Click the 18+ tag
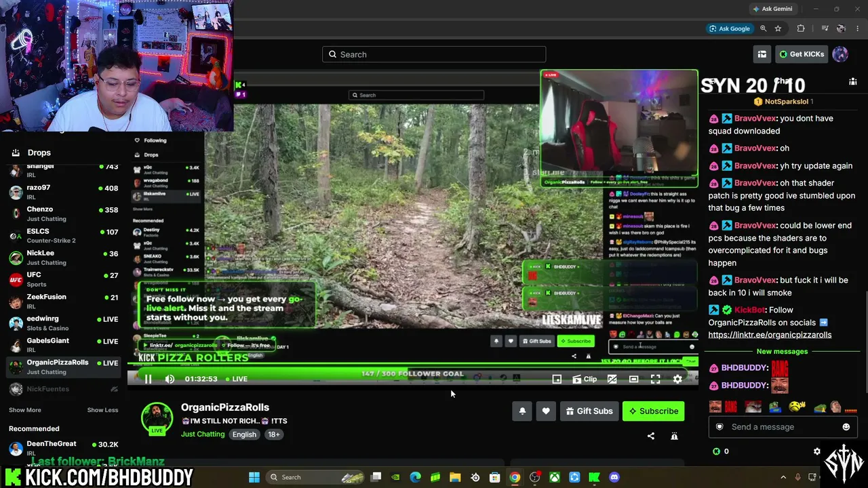 [x=273, y=434]
